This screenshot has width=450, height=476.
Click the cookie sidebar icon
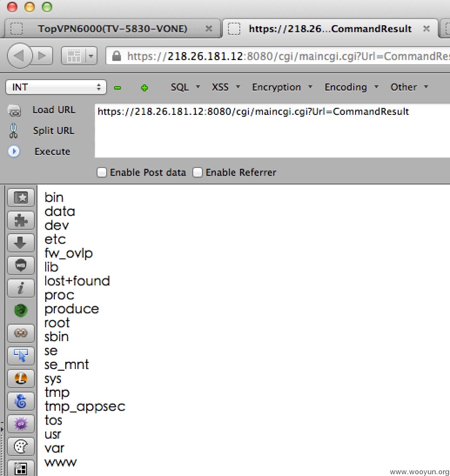click(20, 446)
